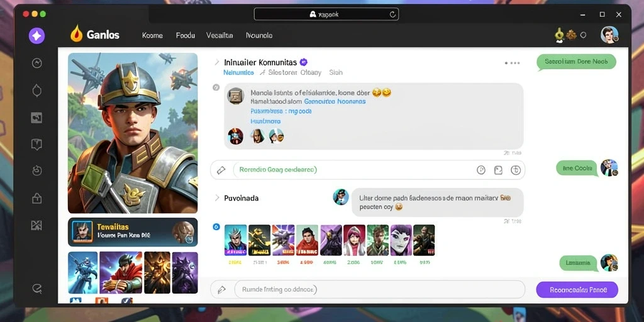Open the shop bag icon in sidebar

click(x=37, y=198)
